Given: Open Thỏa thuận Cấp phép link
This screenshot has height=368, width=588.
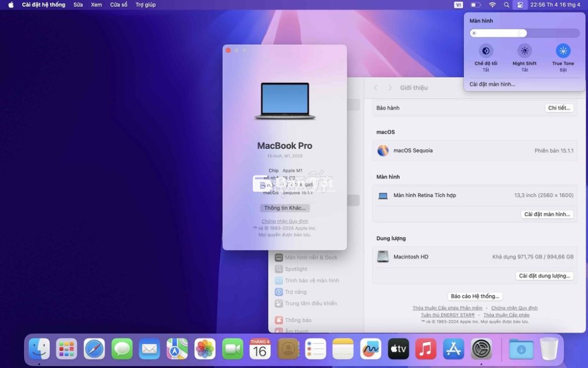Looking at the screenshot, I should pos(506,314).
